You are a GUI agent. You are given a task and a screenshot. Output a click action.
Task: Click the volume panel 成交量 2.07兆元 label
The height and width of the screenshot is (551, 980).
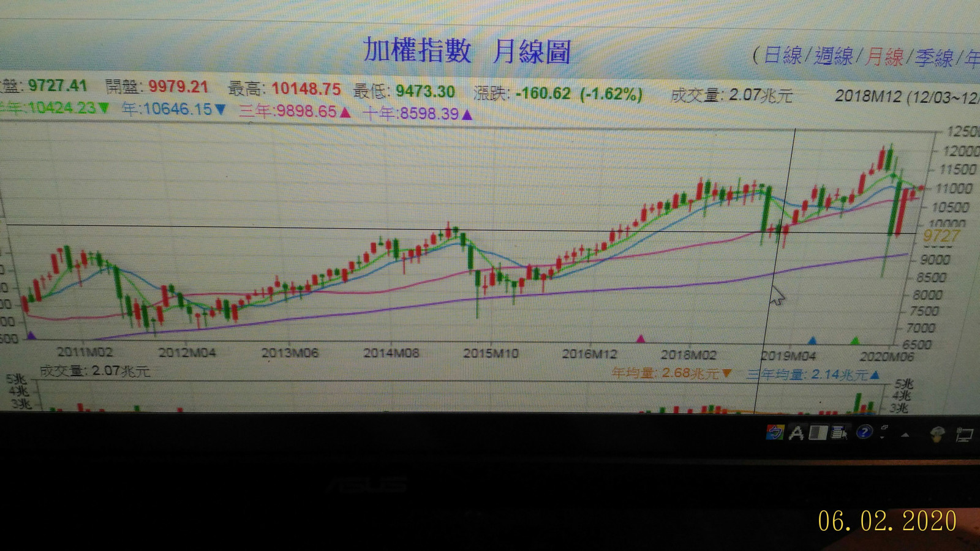(x=95, y=371)
